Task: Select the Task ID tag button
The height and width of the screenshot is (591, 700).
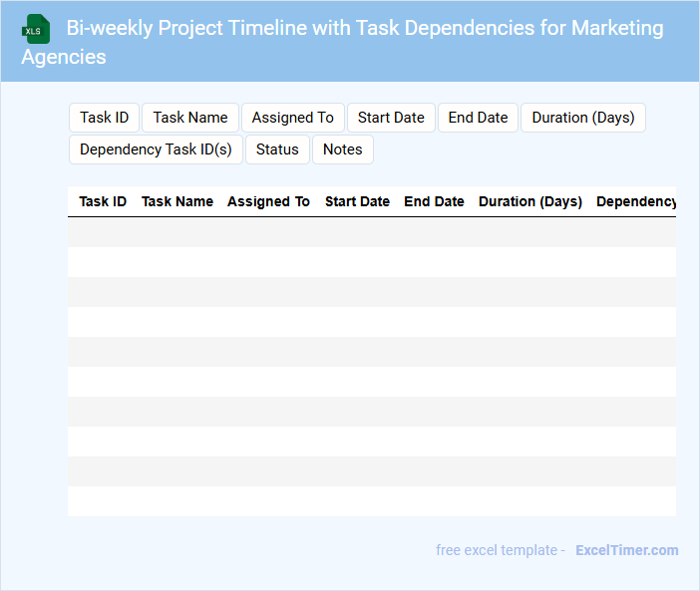Action: (x=104, y=118)
